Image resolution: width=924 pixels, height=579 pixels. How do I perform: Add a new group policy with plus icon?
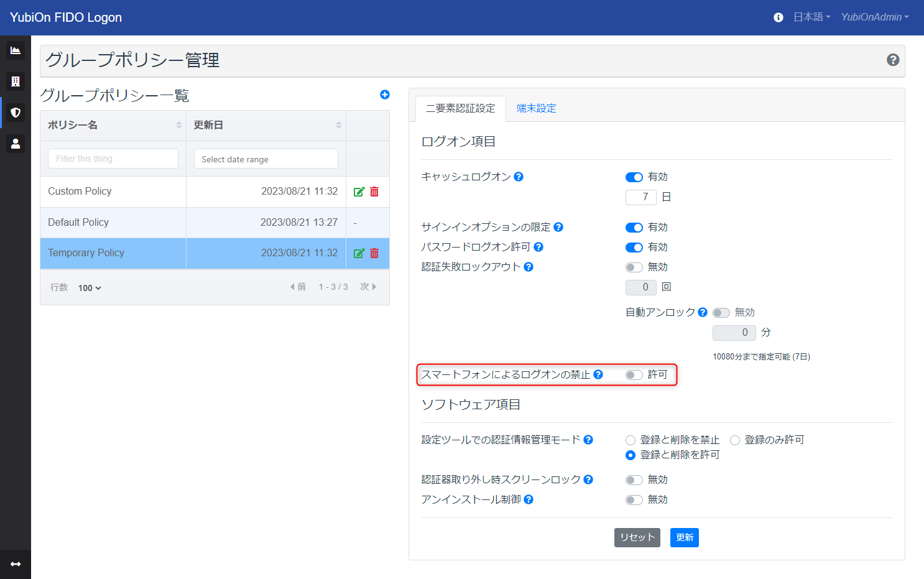pos(385,95)
